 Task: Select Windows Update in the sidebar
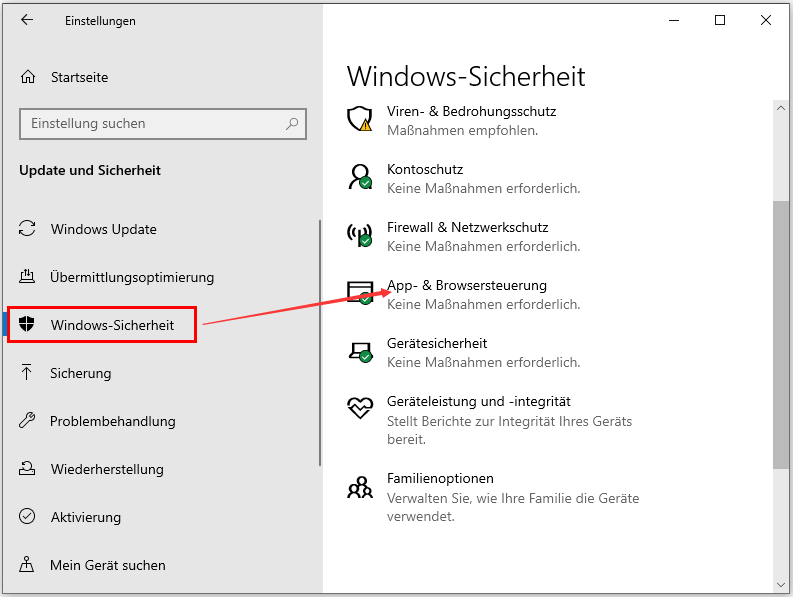pos(104,229)
